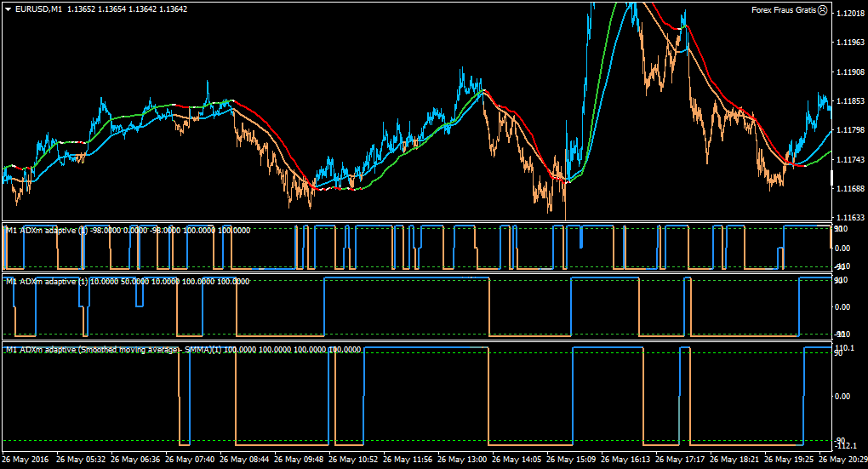Click the 26 May 16:13 time axis label
This screenshot has height=469, width=868.
tap(625, 459)
